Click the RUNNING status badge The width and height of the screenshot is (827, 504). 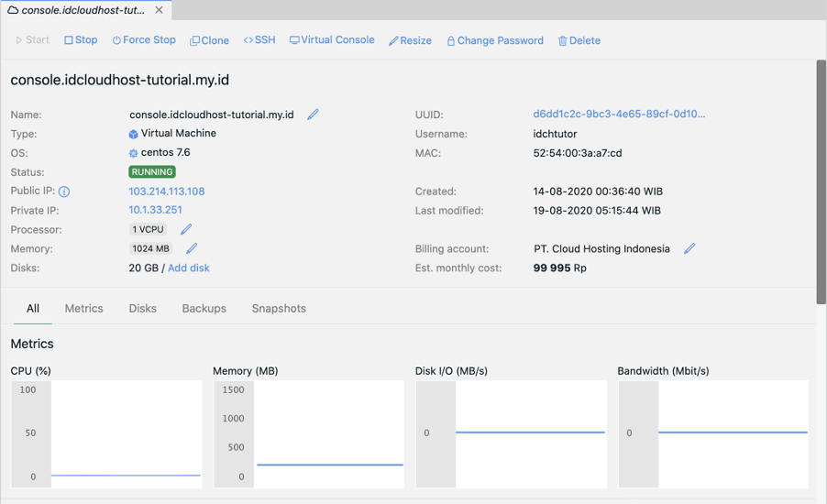(152, 172)
